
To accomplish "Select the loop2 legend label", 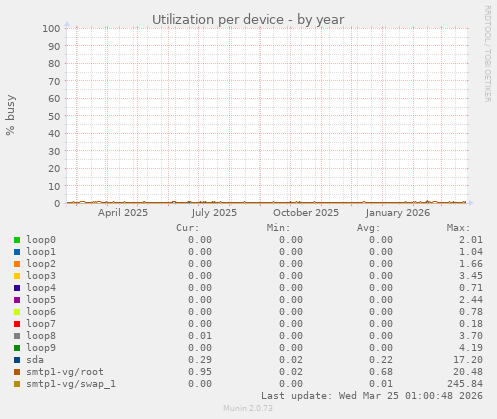I will pos(41,264).
